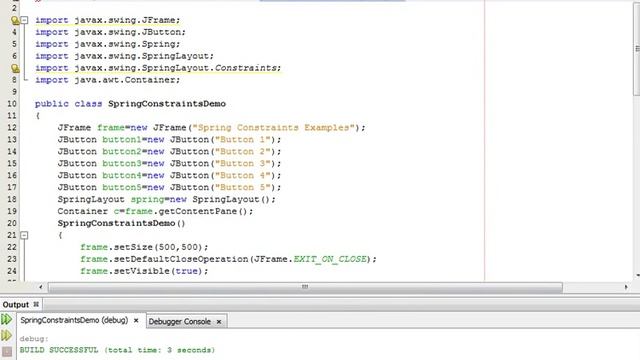Click the import java.awt.Container line
Screen dimensions: 640x360
(107, 80)
